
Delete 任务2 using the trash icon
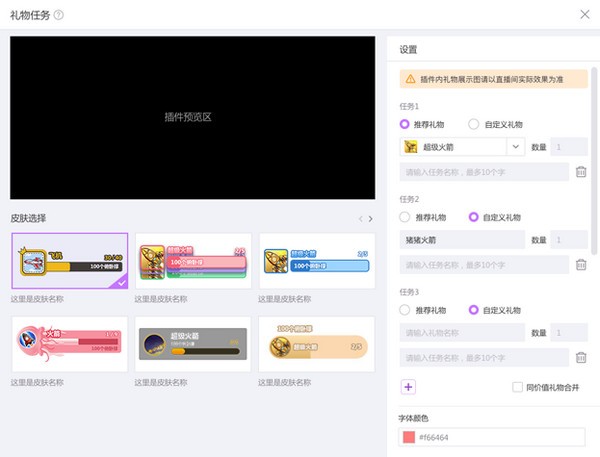point(581,264)
